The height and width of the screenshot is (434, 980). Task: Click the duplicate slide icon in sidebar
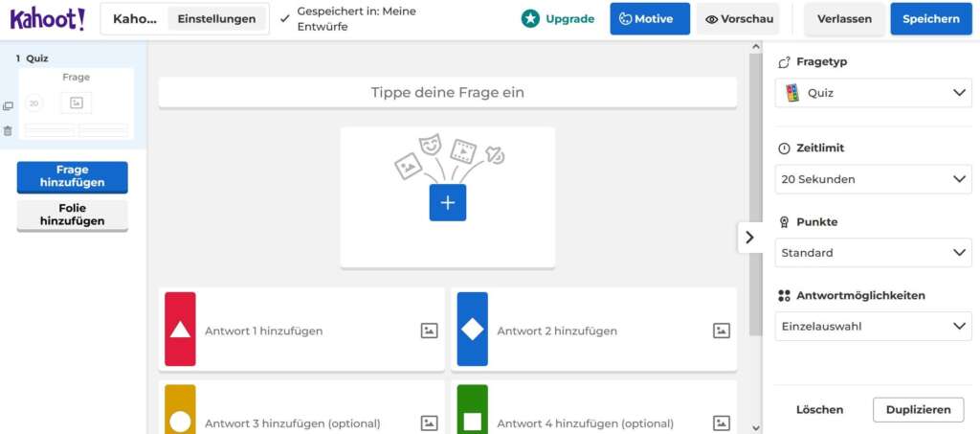pyautogui.click(x=8, y=106)
